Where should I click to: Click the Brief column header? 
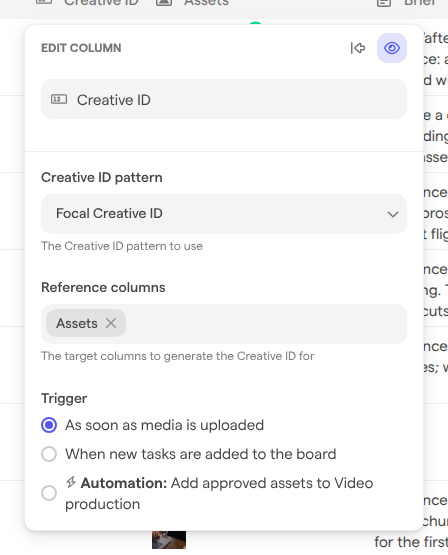tap(420, 3)
